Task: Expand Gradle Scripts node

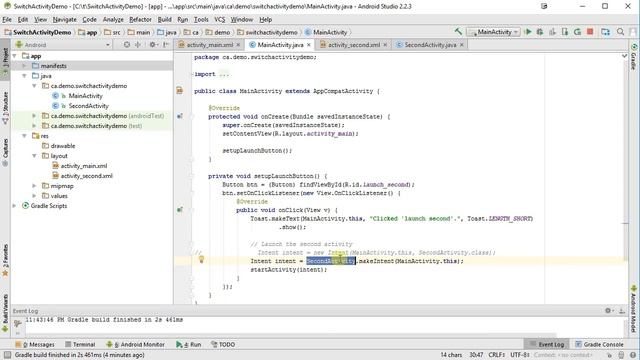Action: point(15,206)
